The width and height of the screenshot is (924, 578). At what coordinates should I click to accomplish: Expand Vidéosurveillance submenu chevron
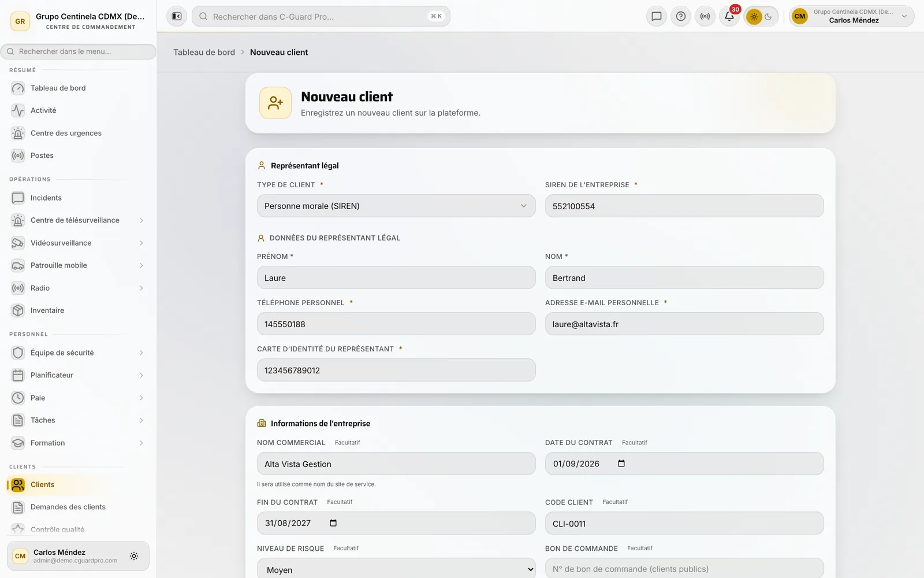coord(141,243)
